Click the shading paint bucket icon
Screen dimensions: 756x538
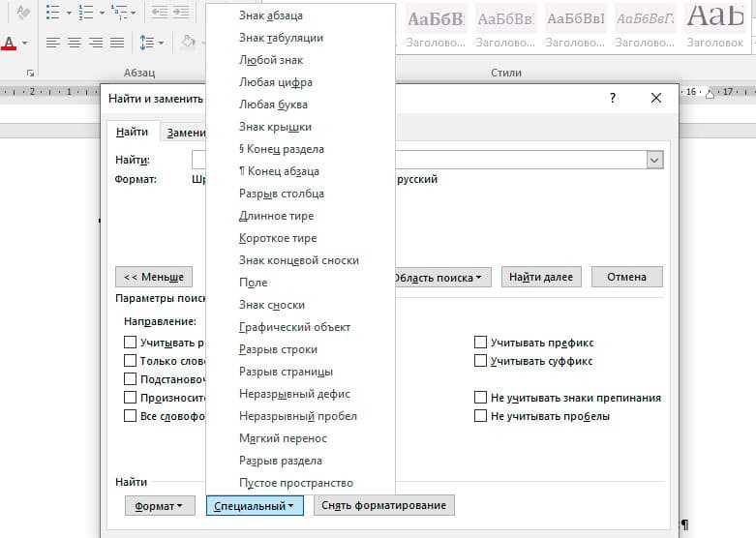click(189, 43)
